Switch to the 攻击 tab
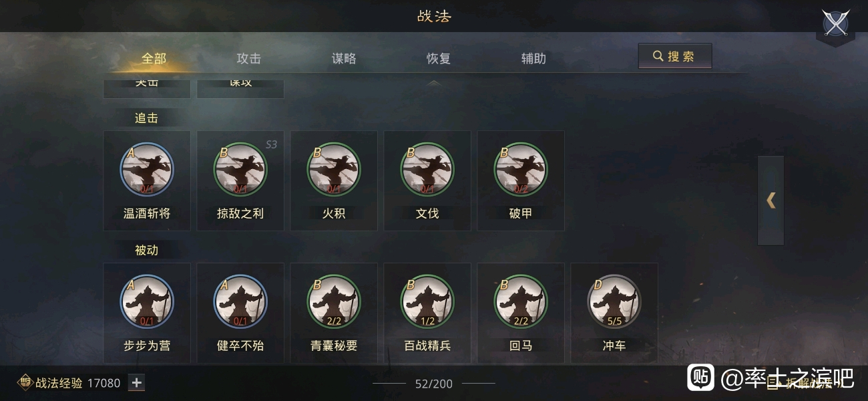The height and width of the screenshot is (401, 868). (248, 58)
